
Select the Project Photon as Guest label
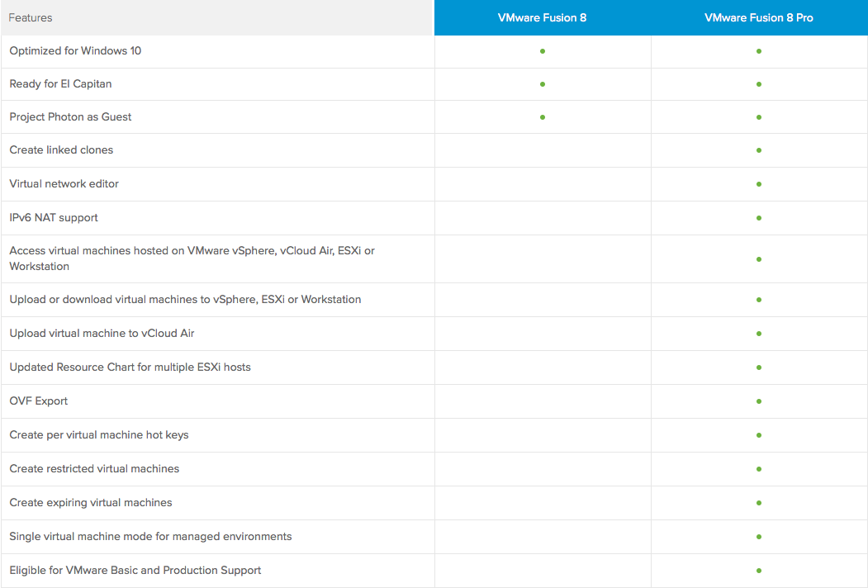tap(70, 116)
